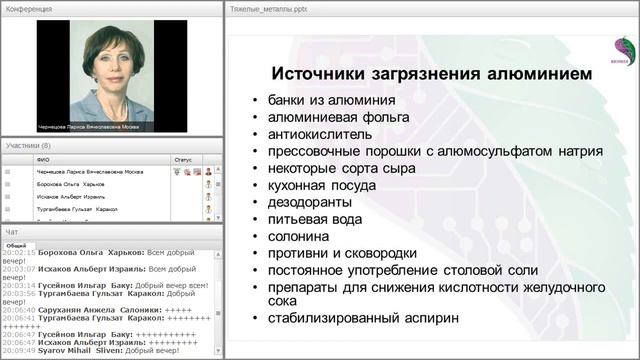Click the bullet 'кухонная посуда'
The height and width of the screenshot is (360, 640).
322,185
